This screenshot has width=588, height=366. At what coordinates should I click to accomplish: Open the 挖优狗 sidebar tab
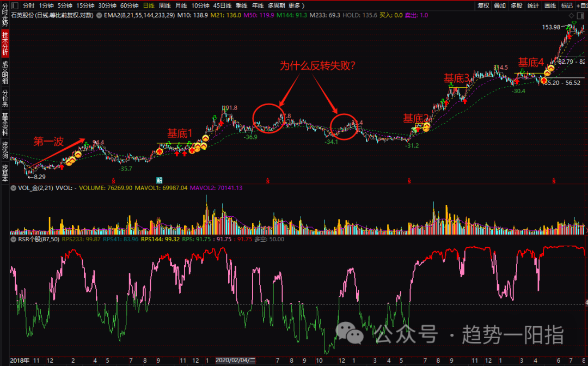(5, 150)
